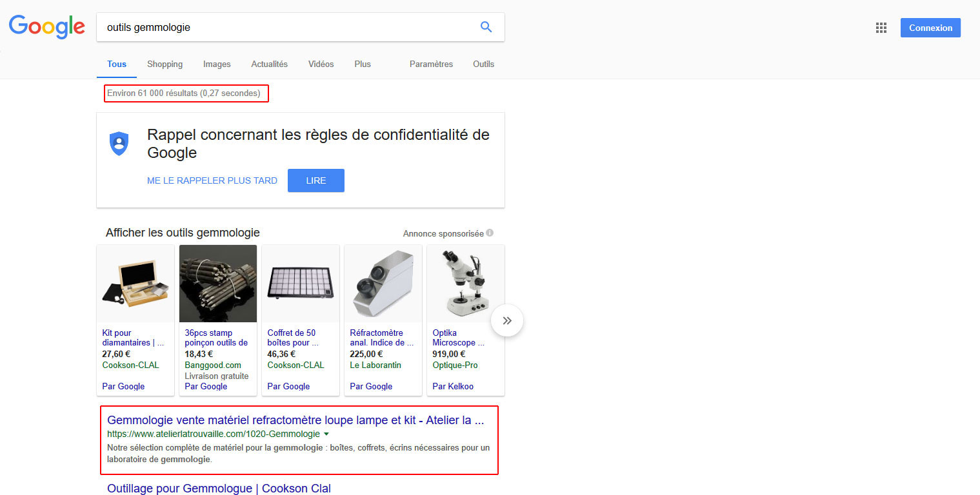Screen dimensions: 980x495
Task: Open the Optika Microscope product image
Action: point(466,284)
